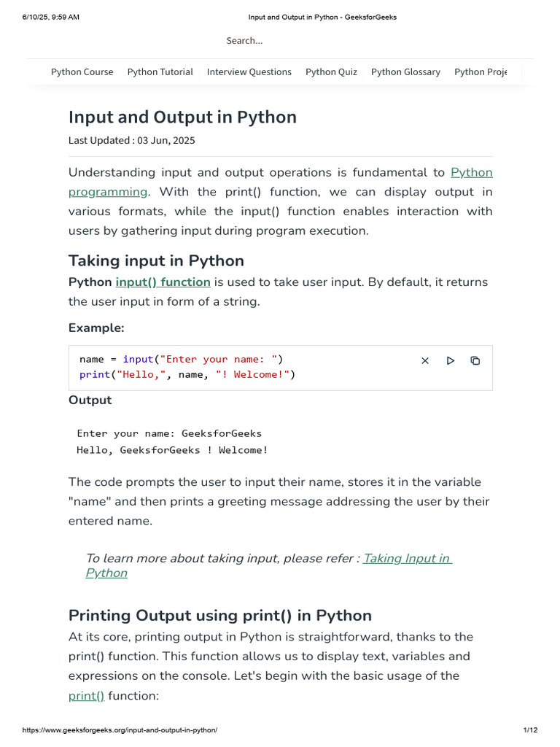Select Python Glossary in the navigation bar
This screenshot has height=747, width=560.
point(405,72)
